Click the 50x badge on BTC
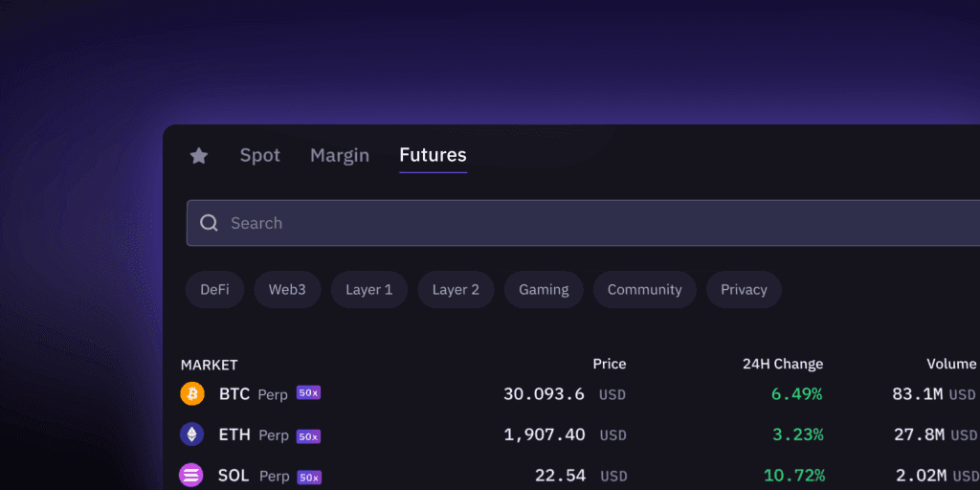 pos(308,393)
